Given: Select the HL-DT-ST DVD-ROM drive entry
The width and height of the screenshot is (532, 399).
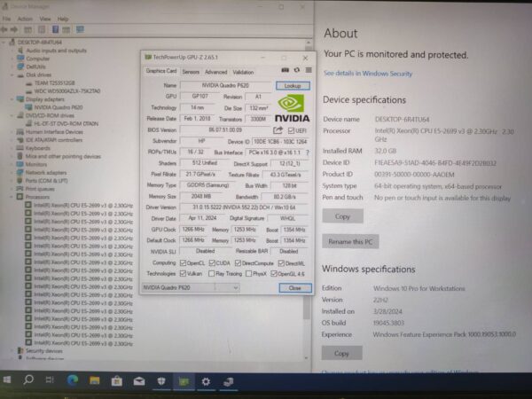Looking at the screenshot, I should [66, 124].
